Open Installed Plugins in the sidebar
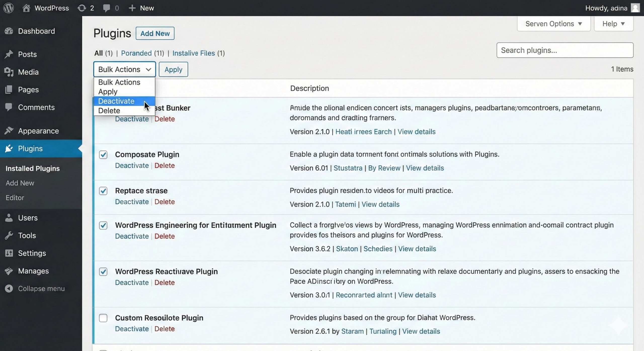This screenshot has width=644, height=351. pyautogui.click(x=32, y=168)
